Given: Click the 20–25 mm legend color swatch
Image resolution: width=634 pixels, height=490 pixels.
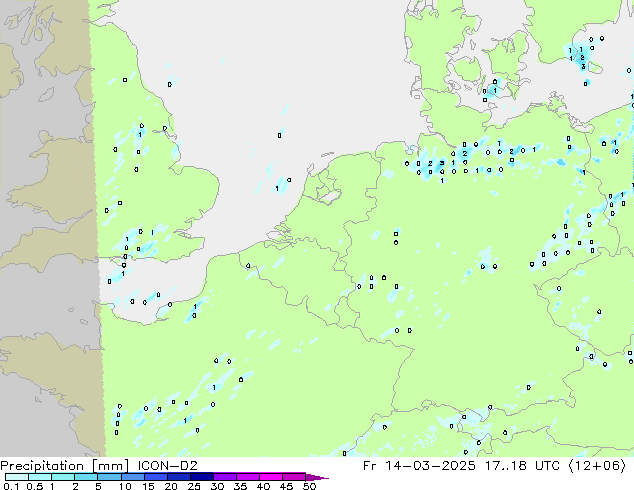Looking at the screenshot, I should tap(179, 477).
